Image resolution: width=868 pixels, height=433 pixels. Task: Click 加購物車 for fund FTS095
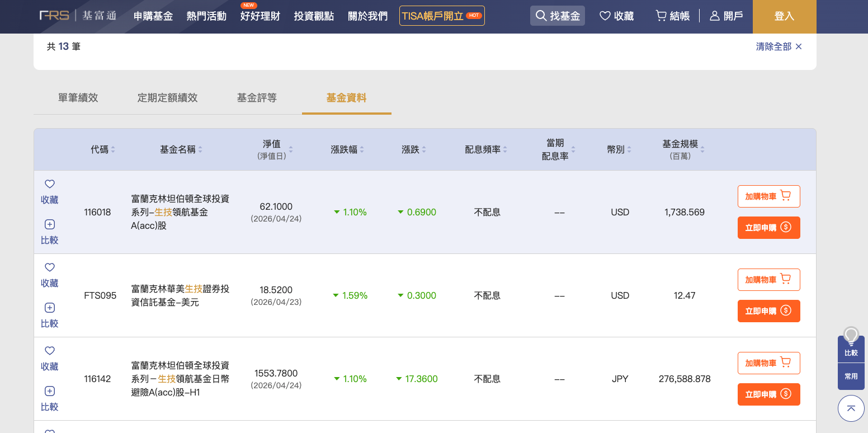(x=769, y=280)
